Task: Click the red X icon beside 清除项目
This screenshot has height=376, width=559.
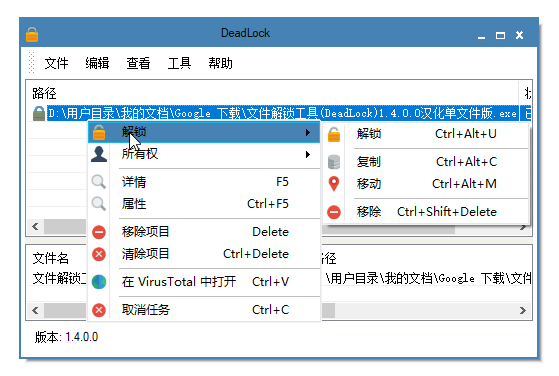Action: 99,254
